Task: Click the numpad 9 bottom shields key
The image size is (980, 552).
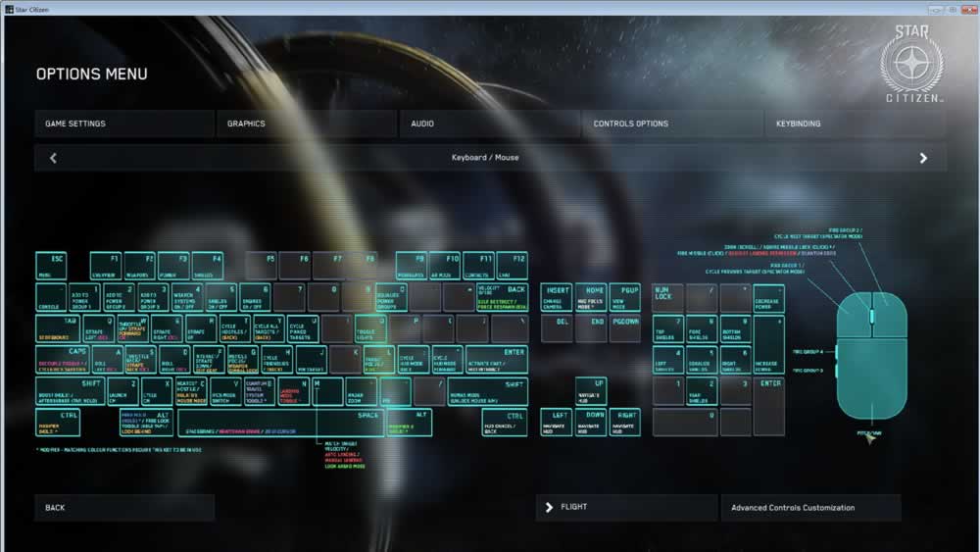Action: (x=735, y=328)
